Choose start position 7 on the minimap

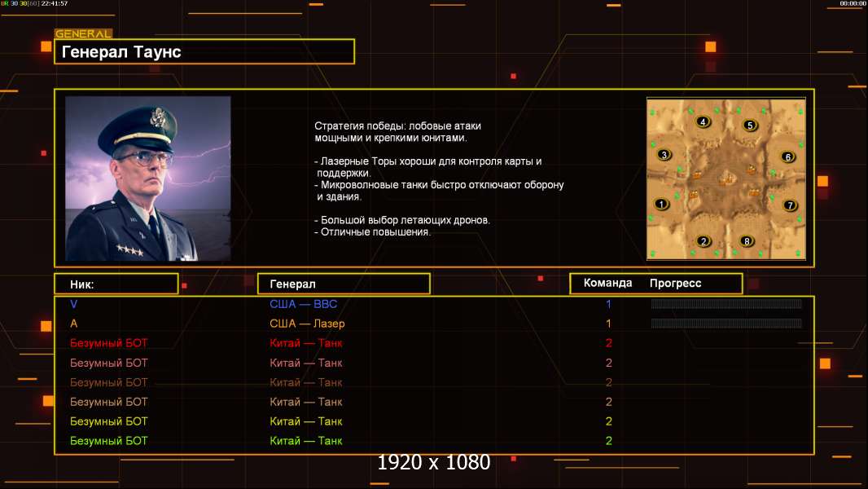[x=790, y=205]
